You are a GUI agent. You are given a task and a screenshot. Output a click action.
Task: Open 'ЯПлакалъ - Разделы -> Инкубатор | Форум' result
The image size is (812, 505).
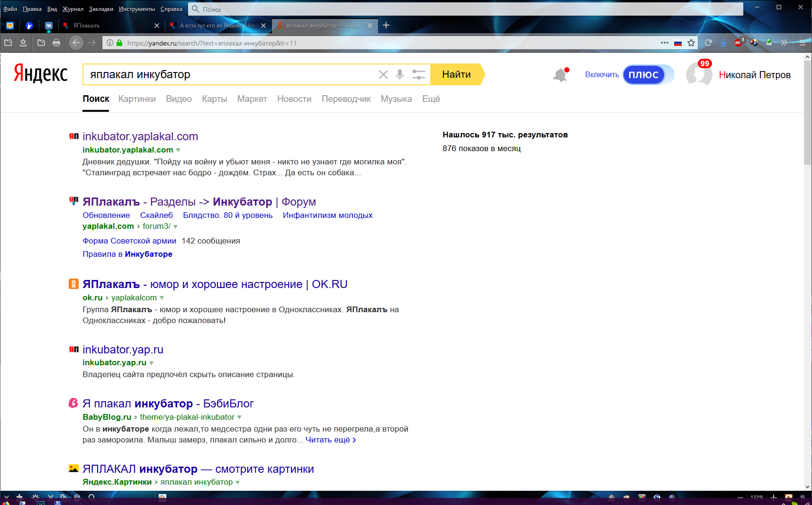(x=199, y=202)
